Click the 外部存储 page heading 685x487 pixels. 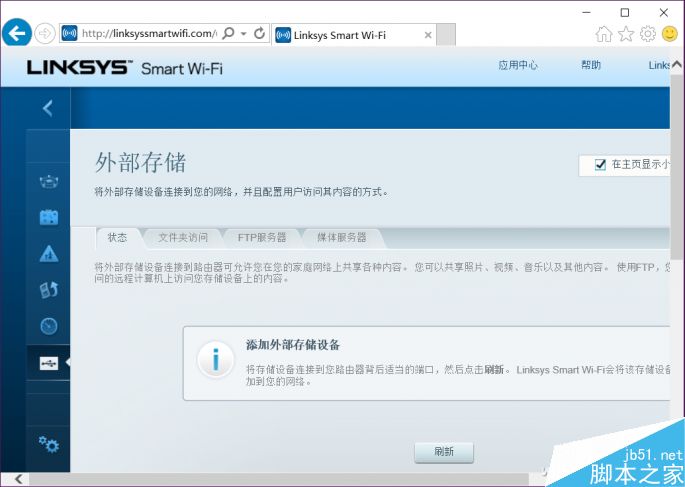click(140, 163)
